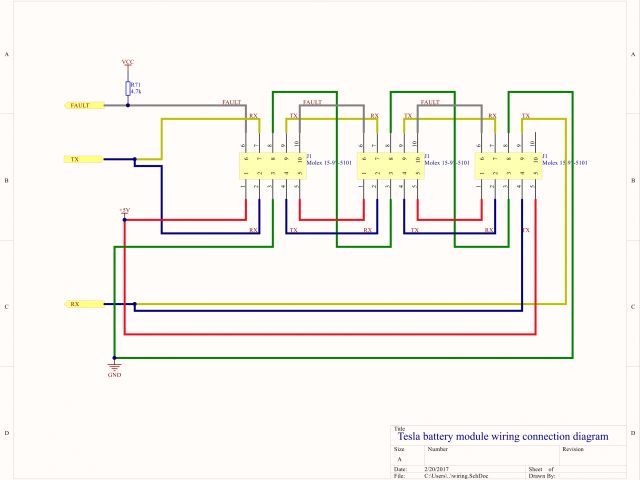Select the yellow RX port
This screenshot has height=480, width=640.
pos(77,303)
